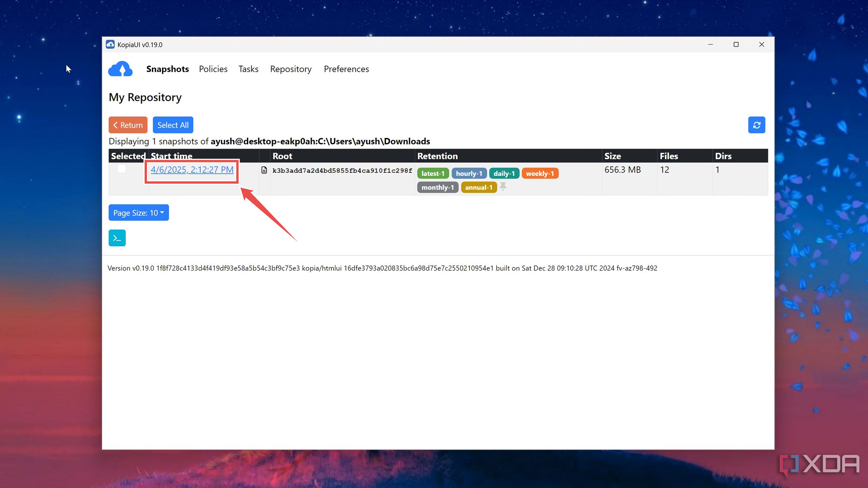Go to the Snapshots tab
This screenshot has width=868, height=488.
point(167,69)
